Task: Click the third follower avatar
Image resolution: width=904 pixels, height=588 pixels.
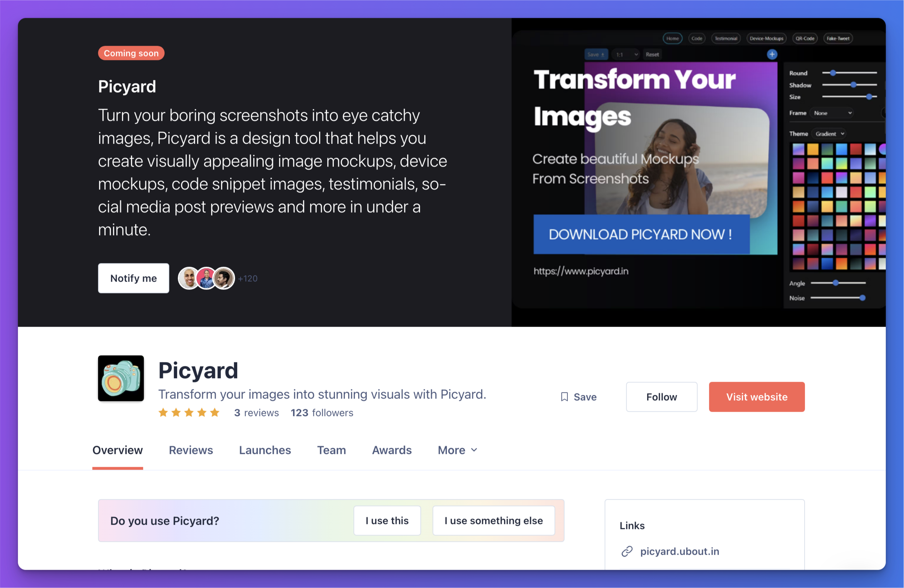Action: [x=224, y=278]
